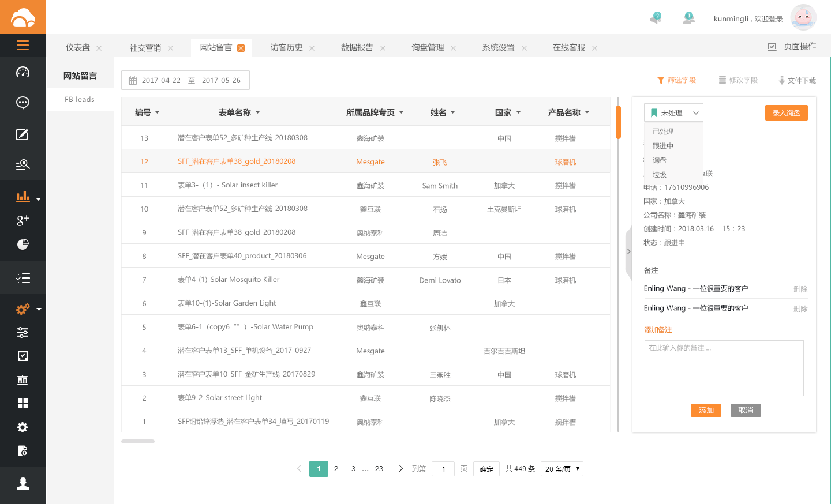The image size is (831, 504).
Task: Open the calendar icon in date range
Action: point(133,81)
